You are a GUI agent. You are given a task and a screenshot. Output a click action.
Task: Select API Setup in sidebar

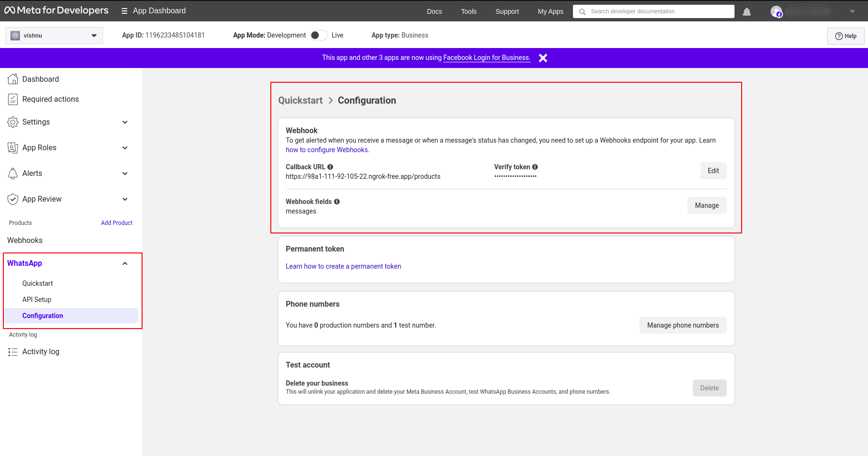[37, 300]
